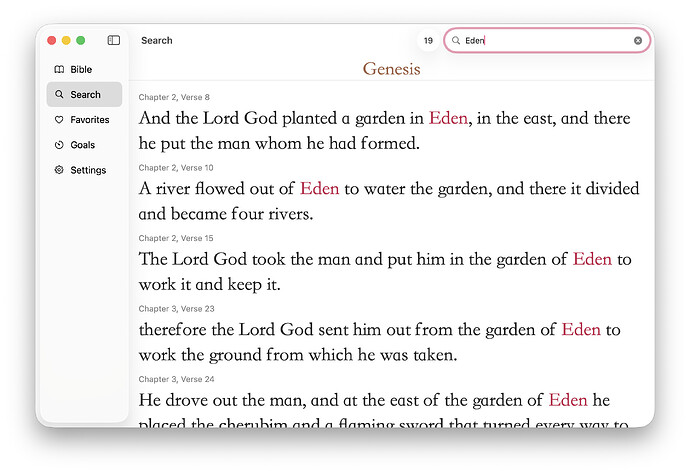Click highlighted "Eden" in Chapter 2, Verse 8
This screenshot has width=690, height=474.
[448, 118]
